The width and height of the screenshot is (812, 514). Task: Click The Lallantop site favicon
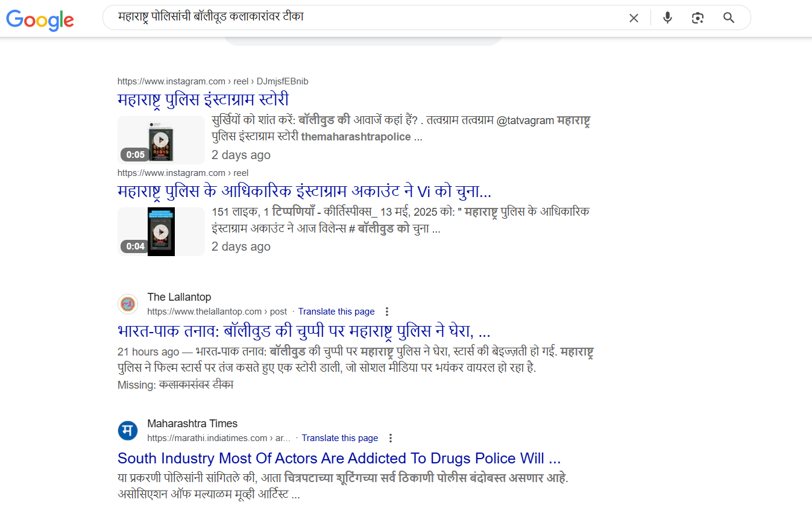tap(128, 304)
